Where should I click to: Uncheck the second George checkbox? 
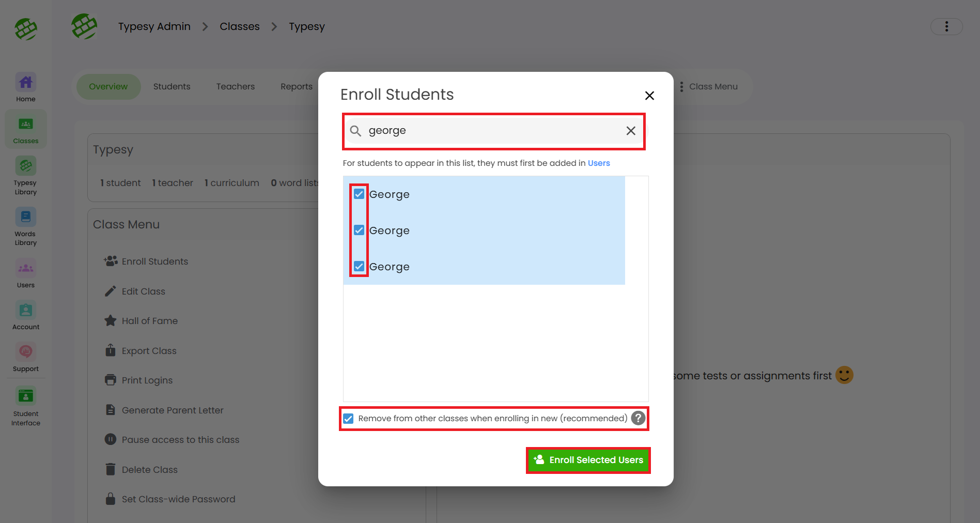click(359, 230)
